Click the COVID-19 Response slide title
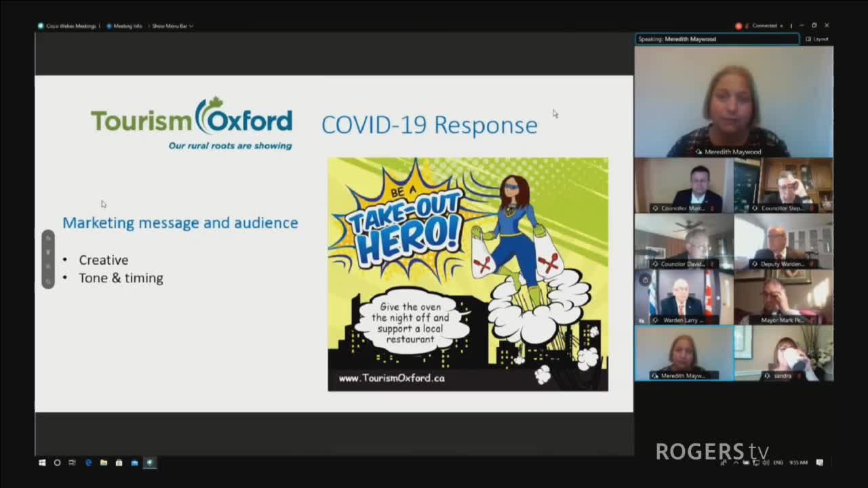The image size is (868, 488). (429, 125)
